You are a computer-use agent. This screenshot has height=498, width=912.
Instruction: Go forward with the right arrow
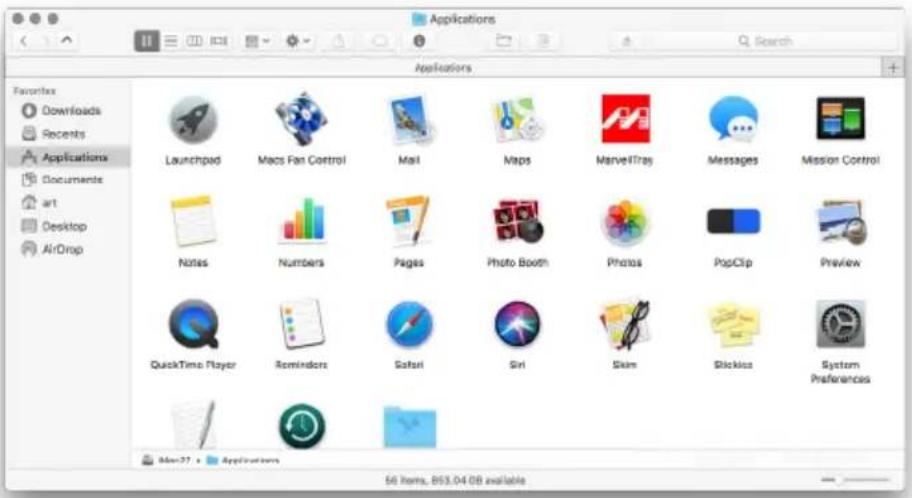coord(45,41)
